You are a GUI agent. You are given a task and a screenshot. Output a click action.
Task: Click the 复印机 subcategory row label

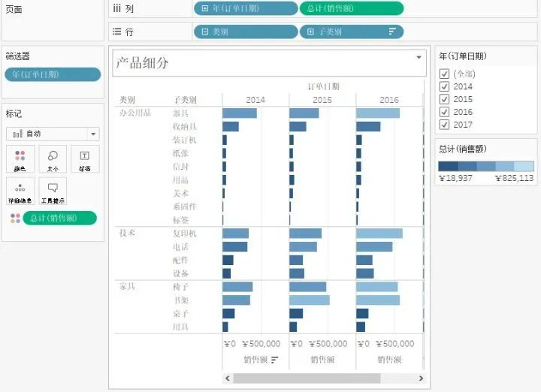tap(185, 234)
